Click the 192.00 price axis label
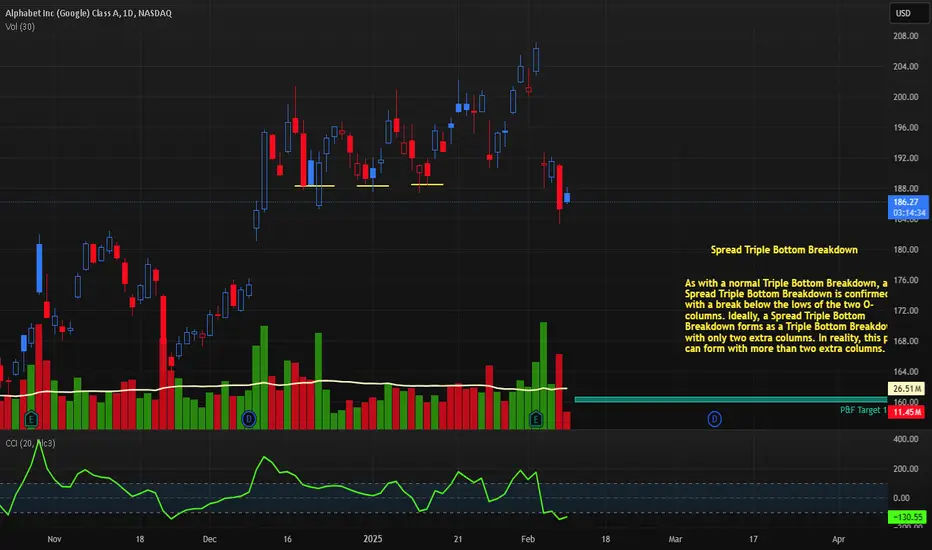This screenshot has height=550, width=932. tap(906, 158)
